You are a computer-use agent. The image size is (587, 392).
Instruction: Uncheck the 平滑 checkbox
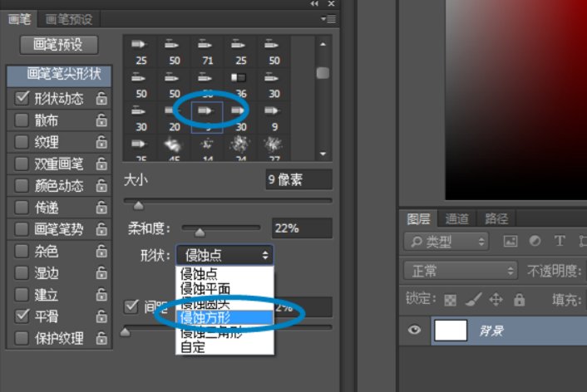pyautogui.click(x=22, y=316)
